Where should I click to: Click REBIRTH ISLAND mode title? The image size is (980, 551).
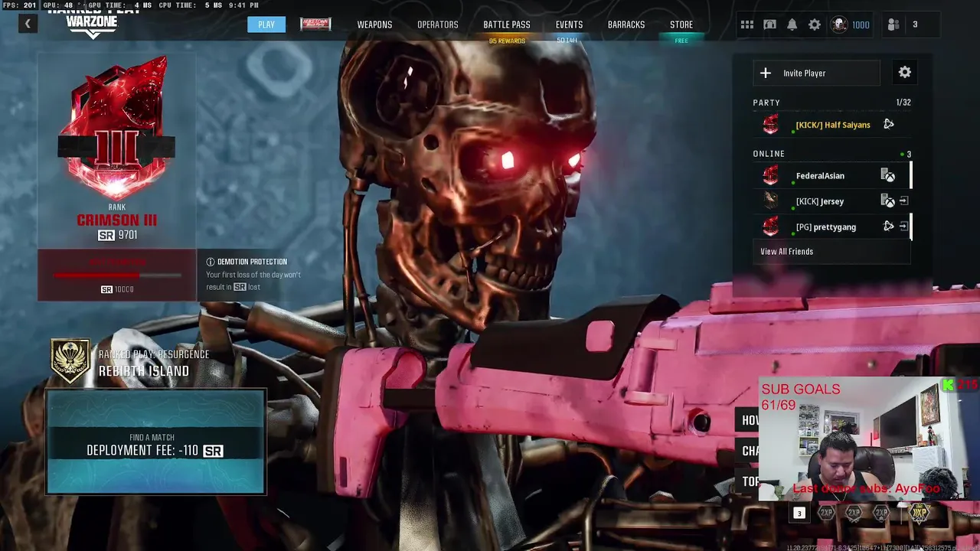(x=144, y=371)
